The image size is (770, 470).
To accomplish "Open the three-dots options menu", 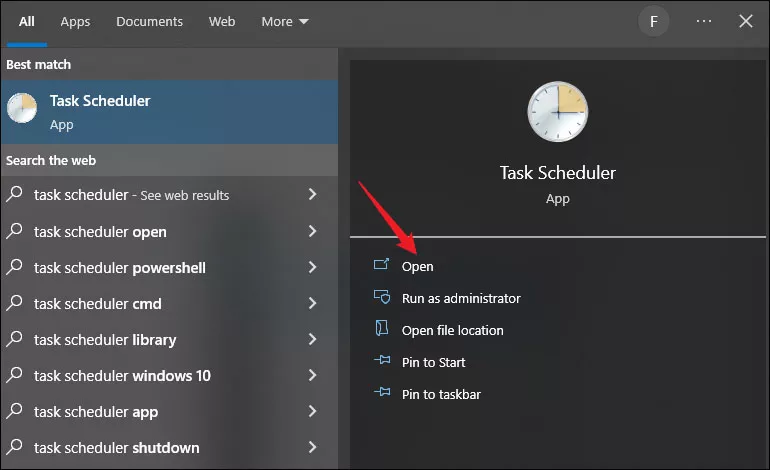I will coord(704,21).
